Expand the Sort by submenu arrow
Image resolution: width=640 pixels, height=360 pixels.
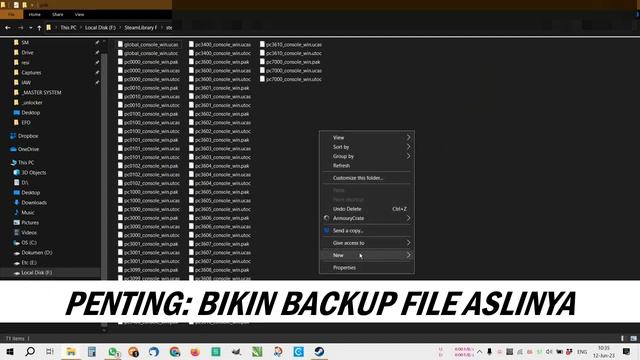point(408,147)
